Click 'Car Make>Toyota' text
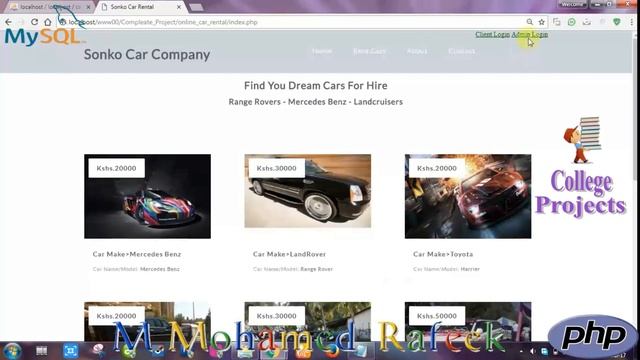This screenshot has height=360, width=640. [443, 254]
